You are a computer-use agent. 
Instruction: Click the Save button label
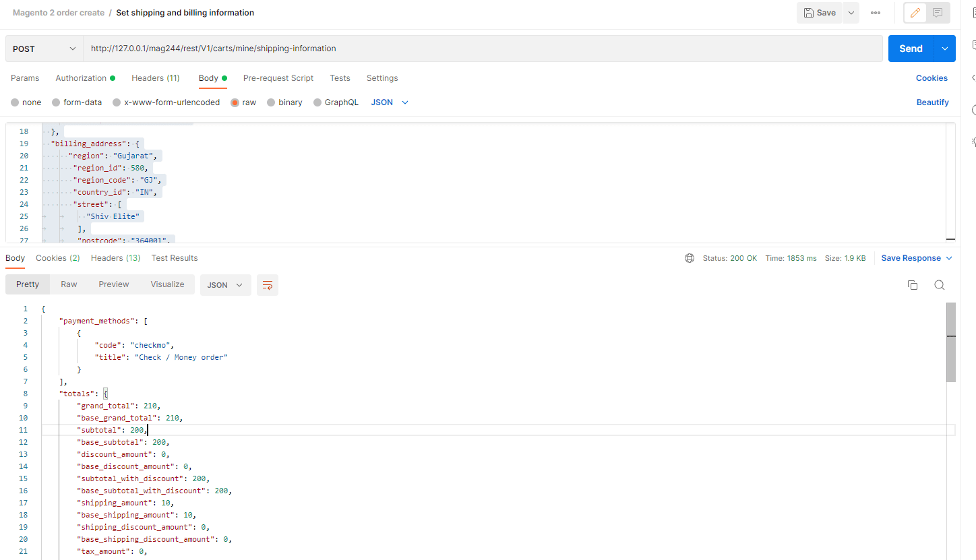[x=826, y=13]
